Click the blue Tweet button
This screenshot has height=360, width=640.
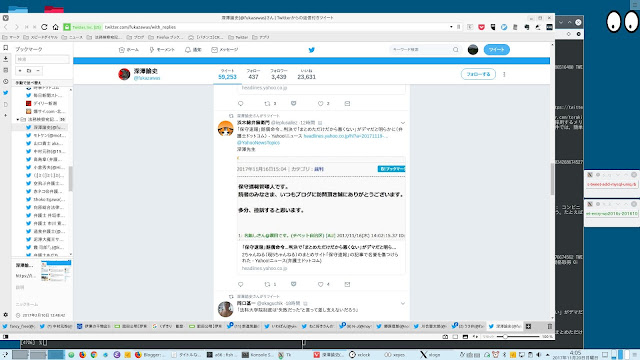pos(496,50)
